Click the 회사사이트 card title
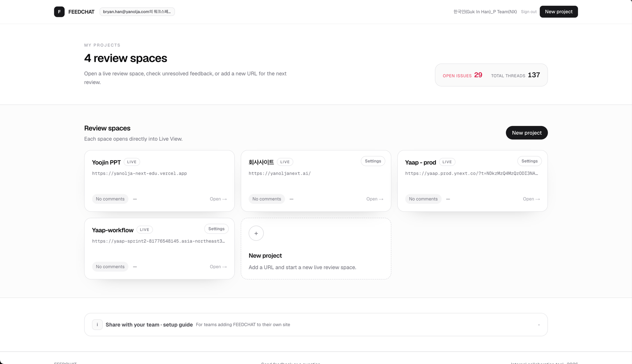 tap(261, 162)
